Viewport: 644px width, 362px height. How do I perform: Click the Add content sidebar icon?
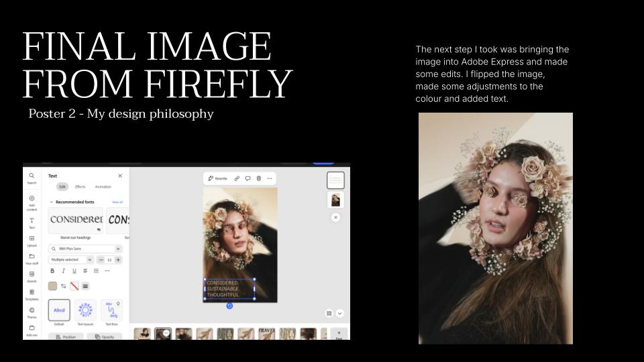click(x=32, y=202)
